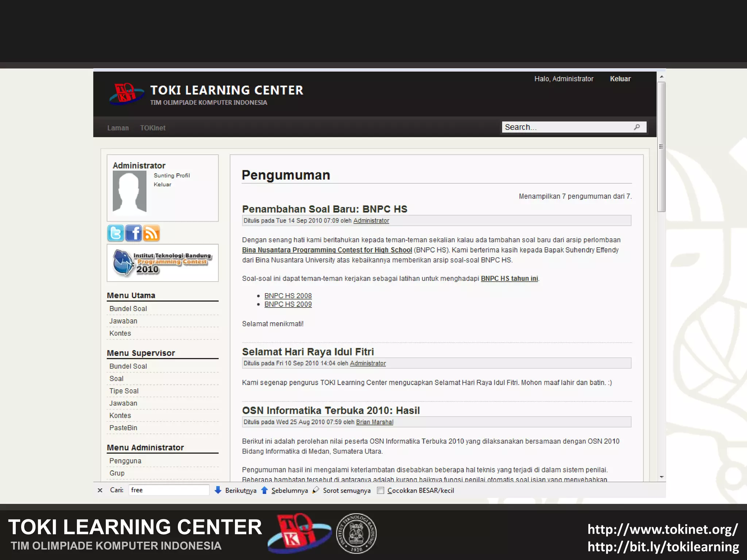
Task: Open BNPC HS 2008 link
Action: click(288, 296)
